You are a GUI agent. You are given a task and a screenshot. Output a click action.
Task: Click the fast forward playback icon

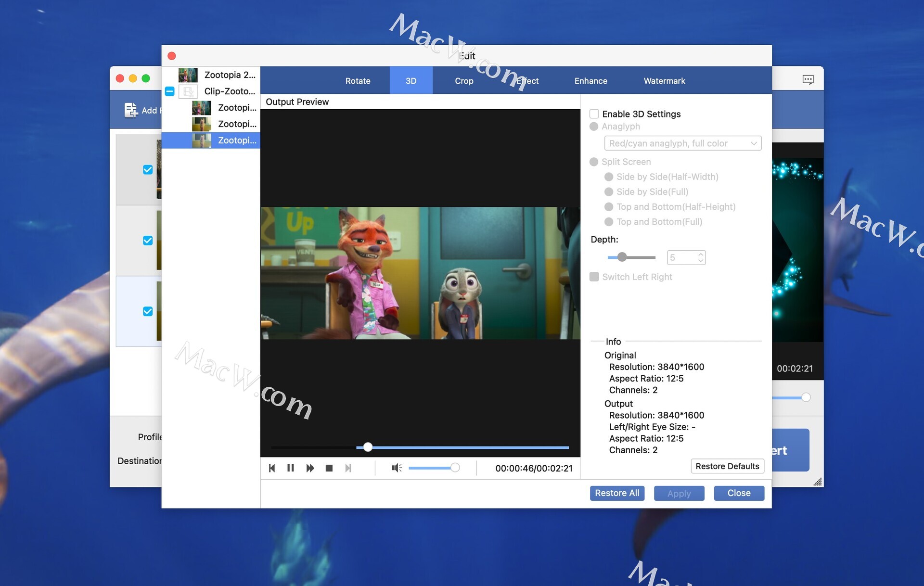coord(310,468)
